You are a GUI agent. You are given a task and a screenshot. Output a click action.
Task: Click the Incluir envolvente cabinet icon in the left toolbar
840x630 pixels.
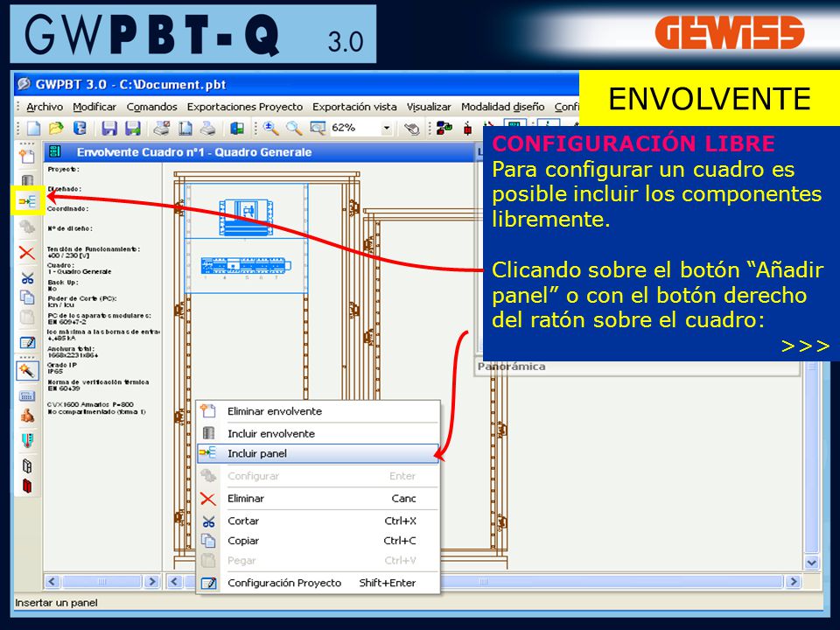point(27,180)
